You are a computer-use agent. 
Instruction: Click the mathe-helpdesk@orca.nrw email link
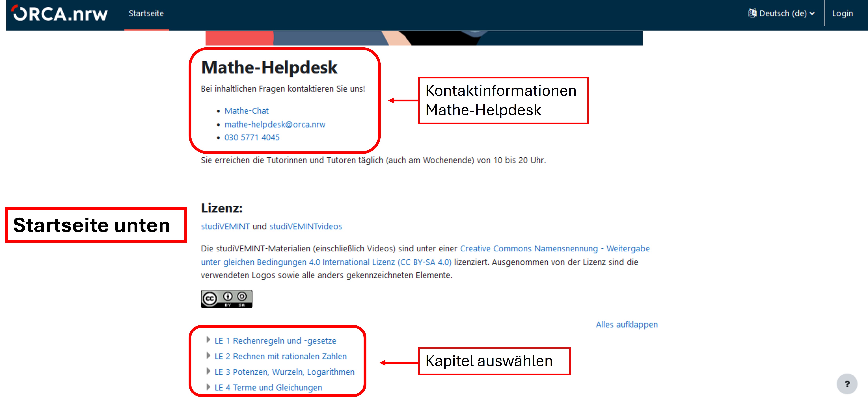(x=275, y=124)
